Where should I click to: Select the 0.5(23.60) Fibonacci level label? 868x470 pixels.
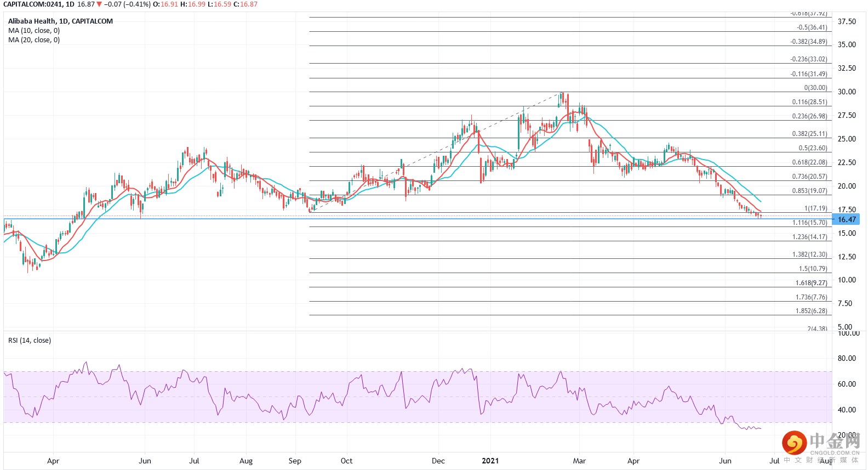[813, 148]
